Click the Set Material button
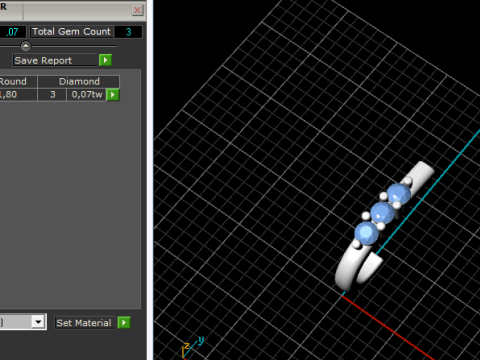 click(85, 323)
